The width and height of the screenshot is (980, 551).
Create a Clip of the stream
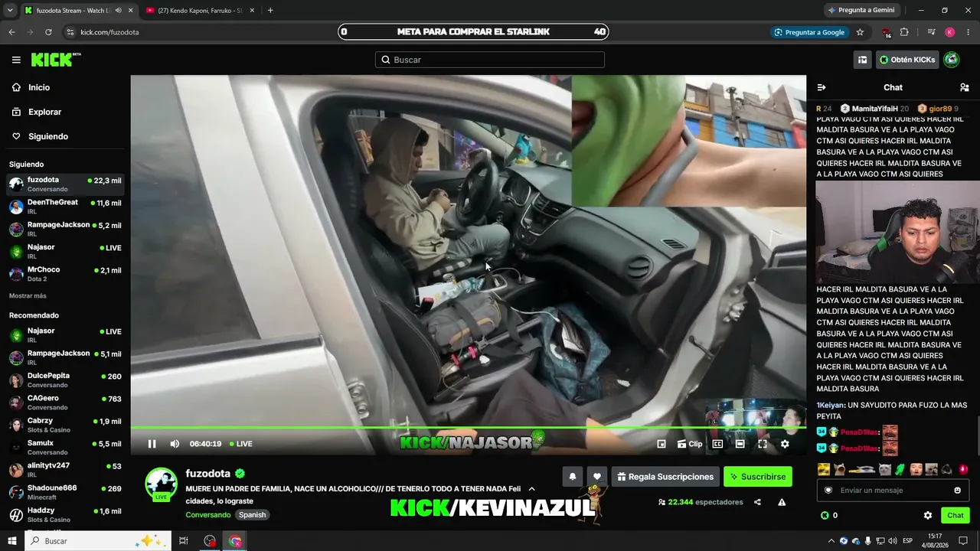(x=690, y=444)
